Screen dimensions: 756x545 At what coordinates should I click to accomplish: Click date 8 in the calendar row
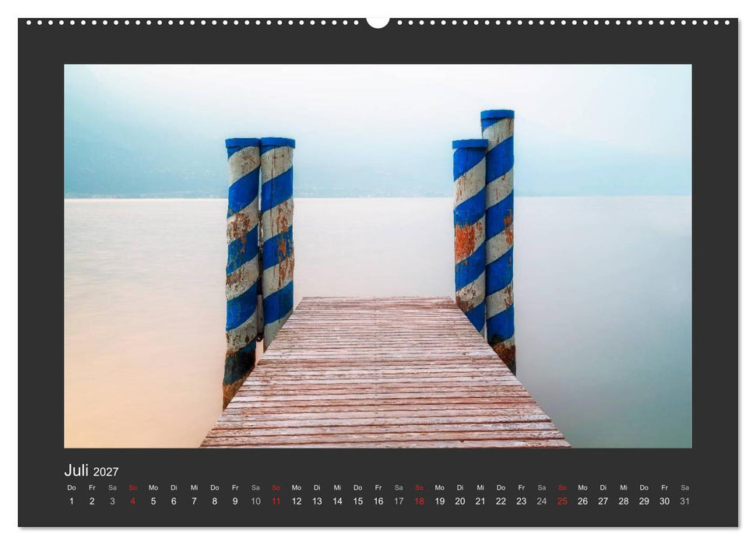coord(215,501)
